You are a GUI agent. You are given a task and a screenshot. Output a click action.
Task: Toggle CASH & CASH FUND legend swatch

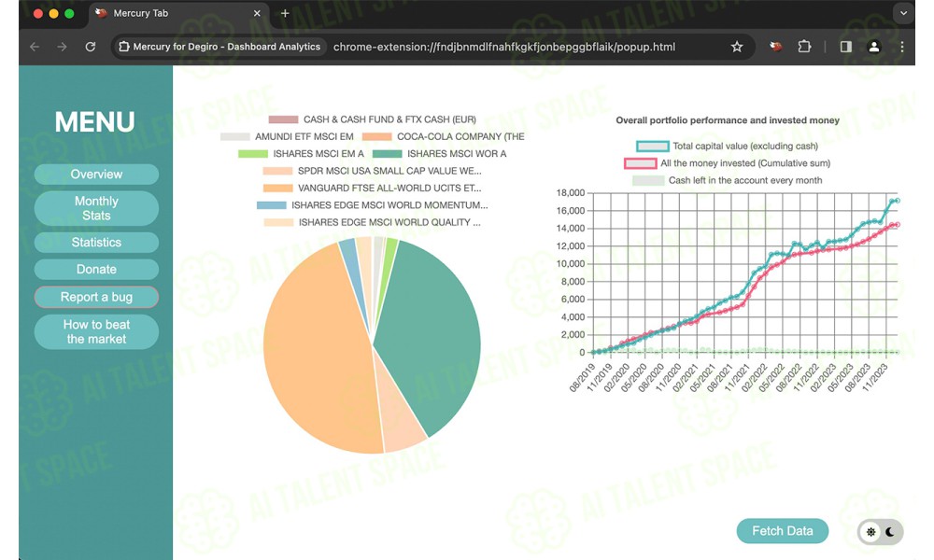pyautogui.click(x=283, y=119)
